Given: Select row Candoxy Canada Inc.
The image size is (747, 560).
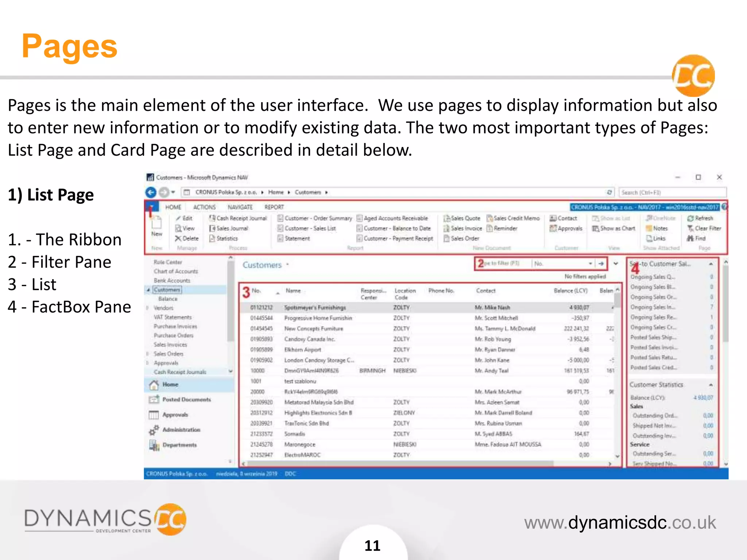Looking at the screenshot, I should (x=427, y=339).
